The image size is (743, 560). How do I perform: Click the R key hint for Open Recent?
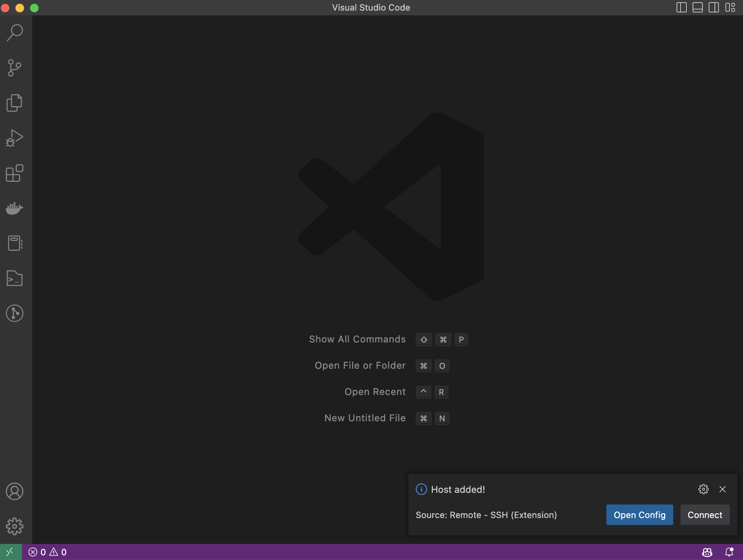coord(441,392)
